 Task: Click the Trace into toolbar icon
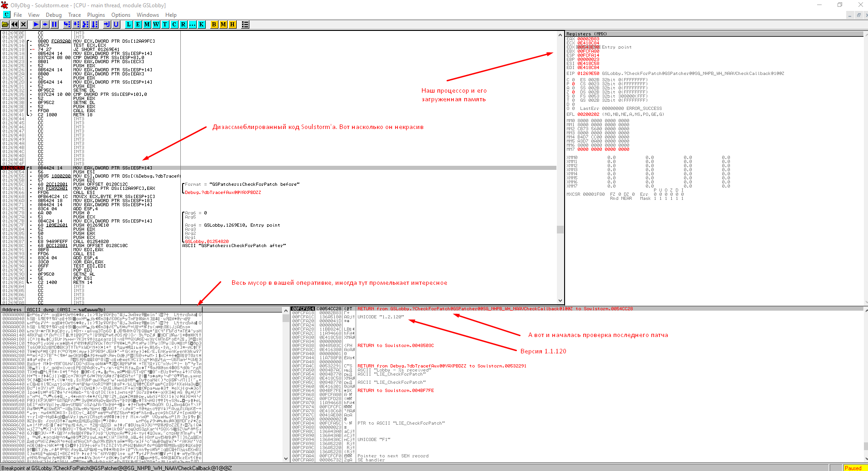pos(85,25)
